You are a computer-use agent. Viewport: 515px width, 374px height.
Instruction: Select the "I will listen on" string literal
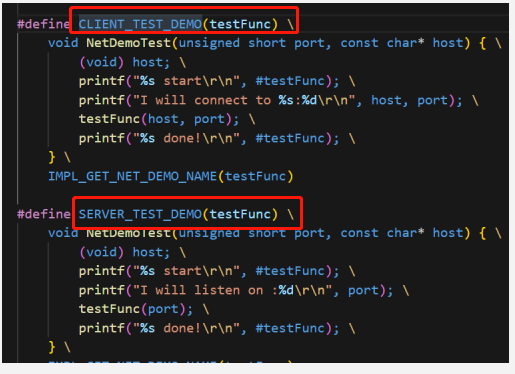[x=232, y=290]
